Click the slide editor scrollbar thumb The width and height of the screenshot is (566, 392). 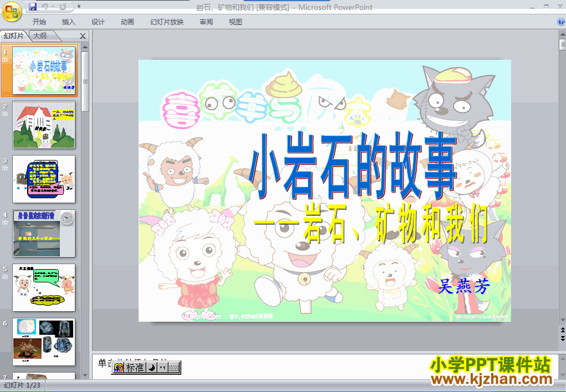click(x=563, y=44)
